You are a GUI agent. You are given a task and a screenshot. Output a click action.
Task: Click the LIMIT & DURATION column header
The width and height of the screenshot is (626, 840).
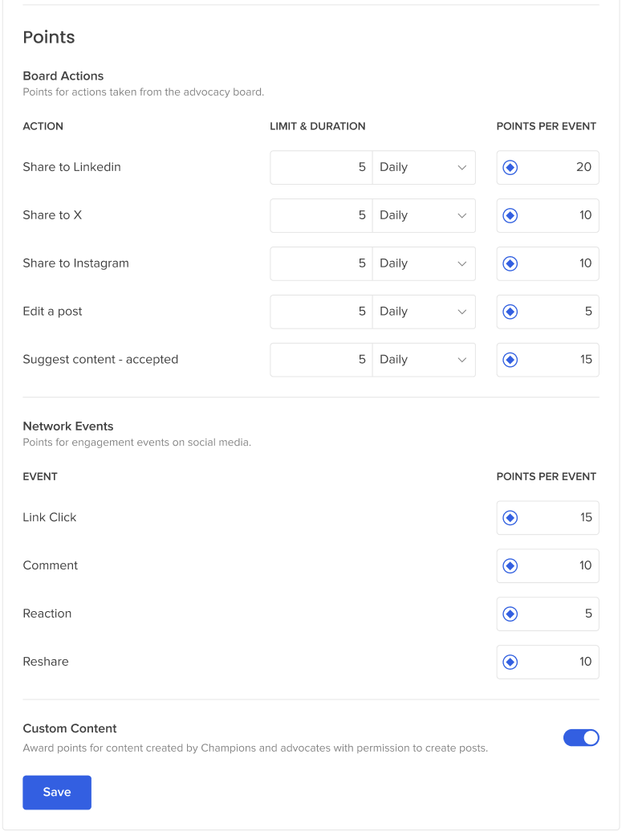[x=318, y=126]
